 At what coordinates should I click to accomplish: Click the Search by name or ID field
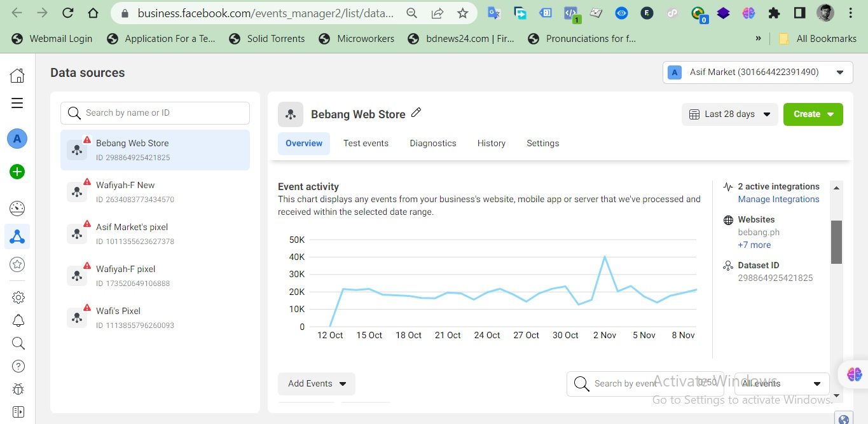[155, 113]
